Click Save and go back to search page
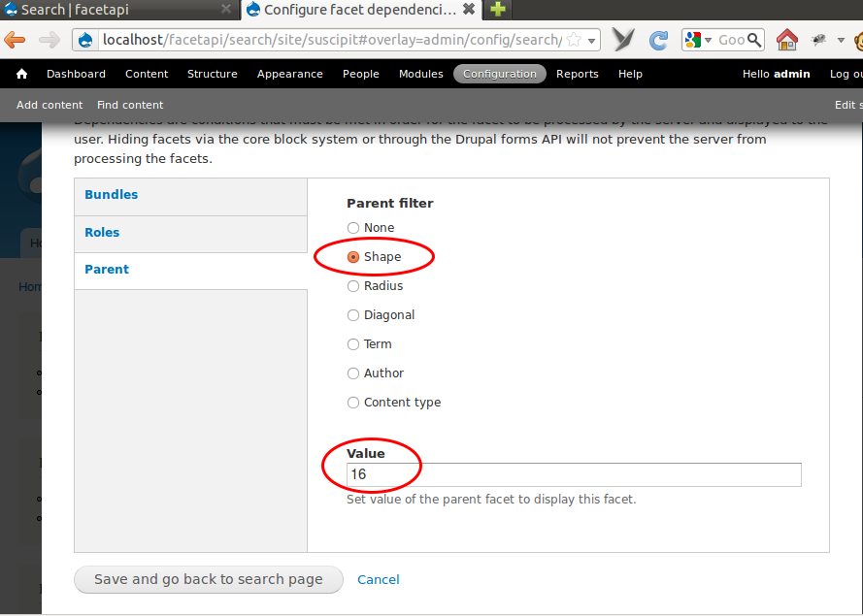This screenshot has height=616, width=863. coord(209,579)
